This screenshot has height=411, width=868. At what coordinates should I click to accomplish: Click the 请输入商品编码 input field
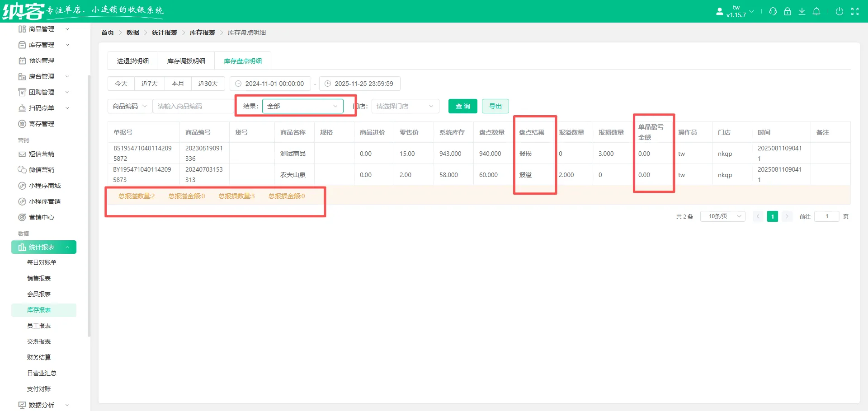point(193,106)
